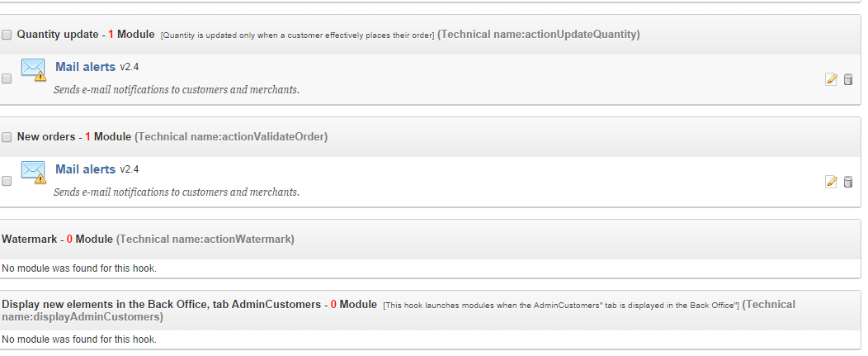The height and width of the screenshot is (356, 868).
Task: Edit Mail alerts in New orders hook
Action: [x=831, y=182]
